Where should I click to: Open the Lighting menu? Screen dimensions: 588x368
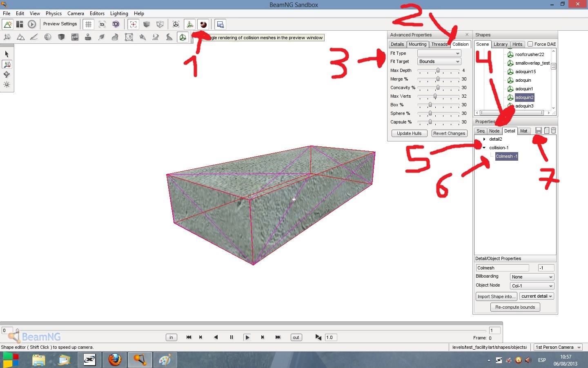coord(119,13)
